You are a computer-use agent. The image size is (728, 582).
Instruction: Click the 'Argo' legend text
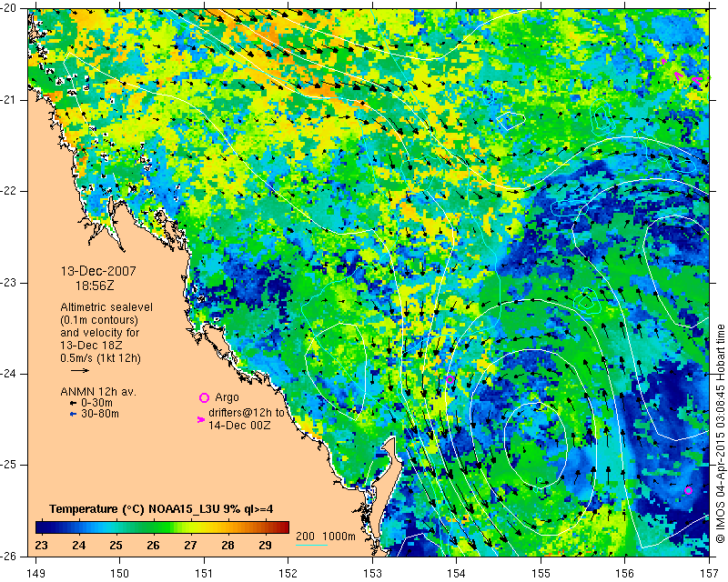click(x=227, y=397)
